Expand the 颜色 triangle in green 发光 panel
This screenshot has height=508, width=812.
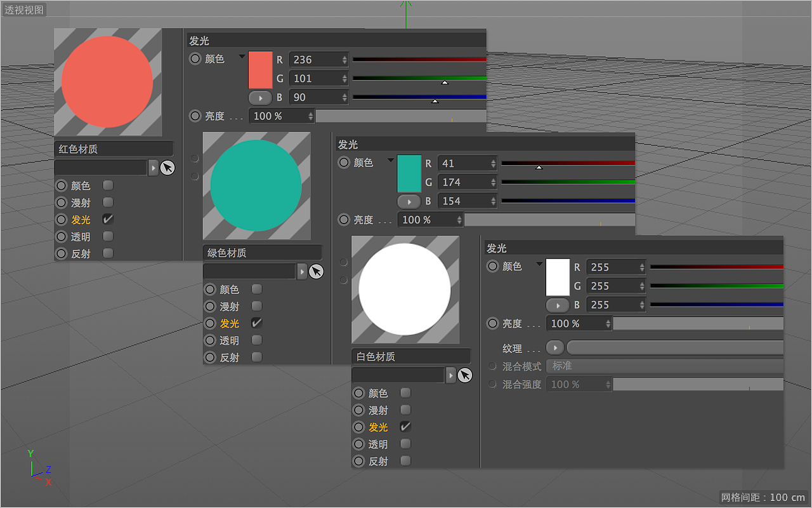pyautogui.click(x=391, y=161)
